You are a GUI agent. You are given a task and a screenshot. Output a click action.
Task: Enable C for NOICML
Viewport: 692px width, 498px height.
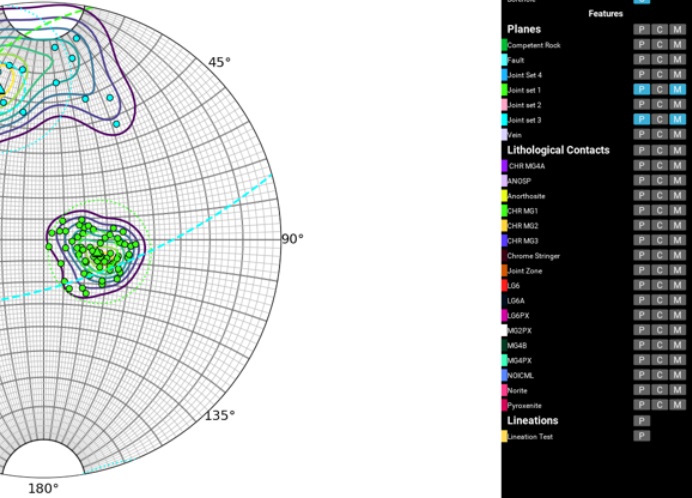point(659,375)
